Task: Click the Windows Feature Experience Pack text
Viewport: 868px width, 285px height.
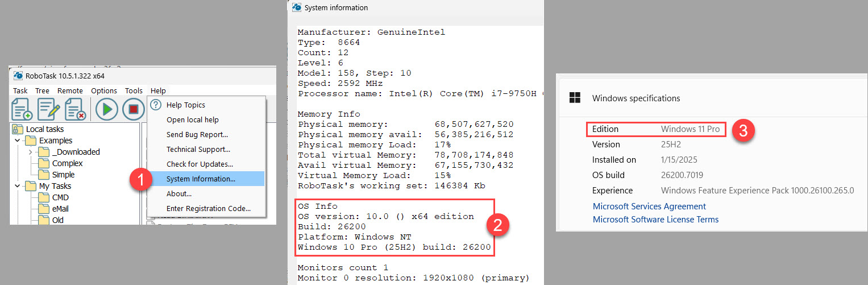Action: (757, 191)
